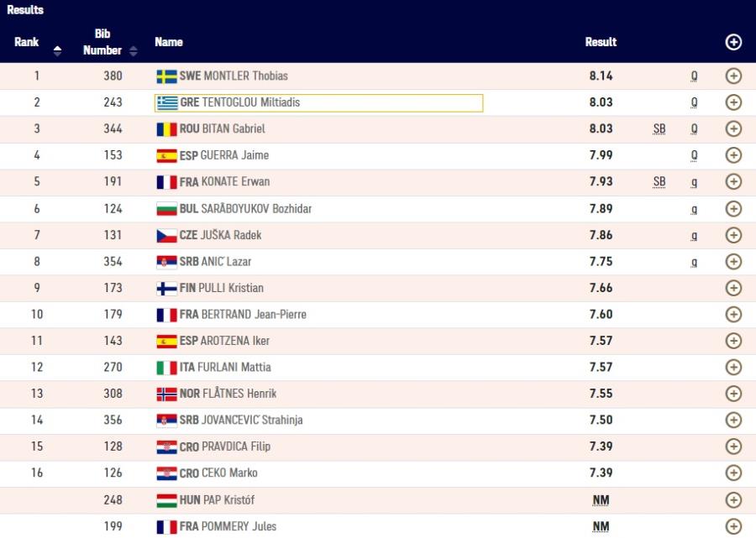756x538 pixels.
Task: Click the Name column header
Action: 169,42
